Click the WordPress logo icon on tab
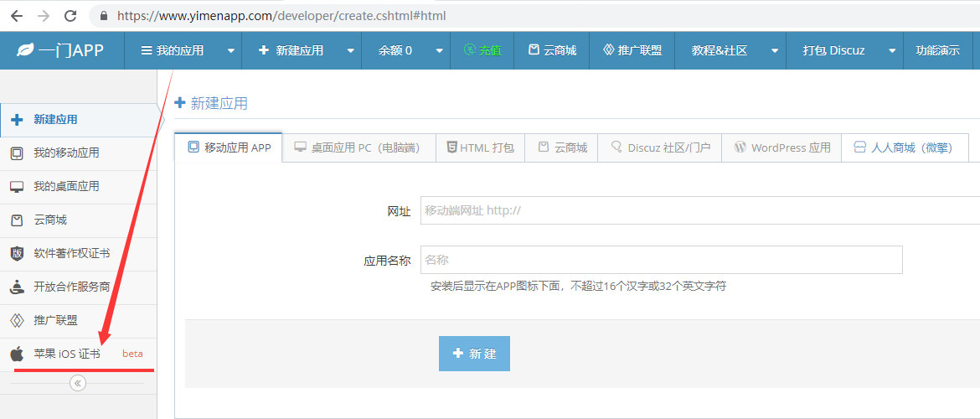980x419 pixels. point(740,147)
